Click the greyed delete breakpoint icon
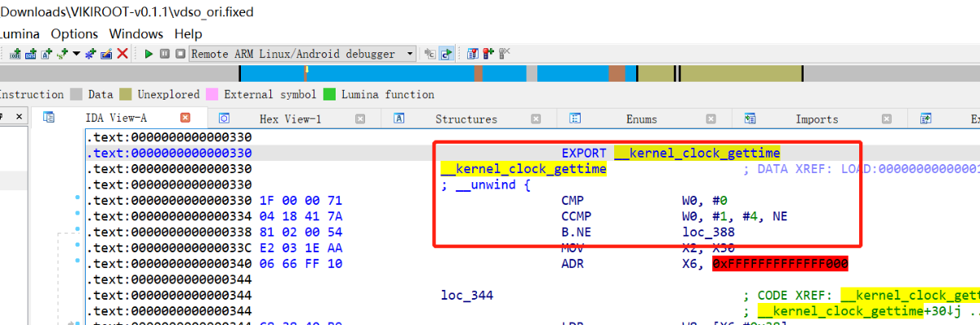This screenshot has height=325, width=980. click(x=504, y=54)
